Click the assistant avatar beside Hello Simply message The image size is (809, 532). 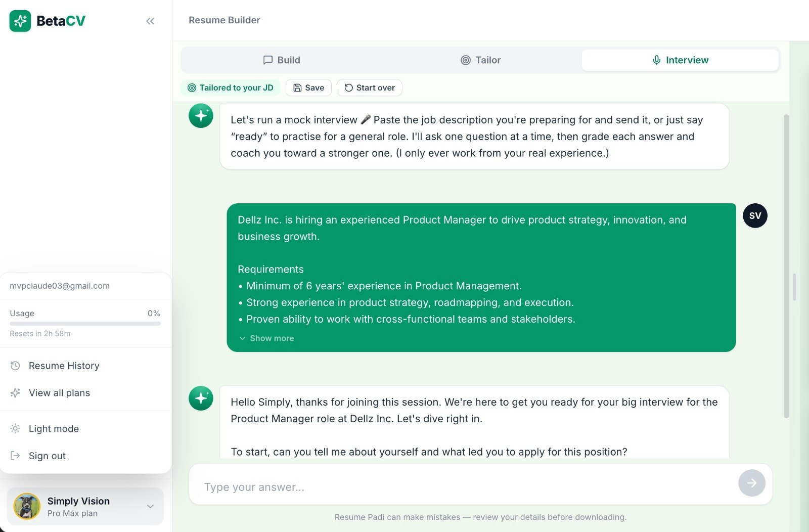tap(201, 398)
